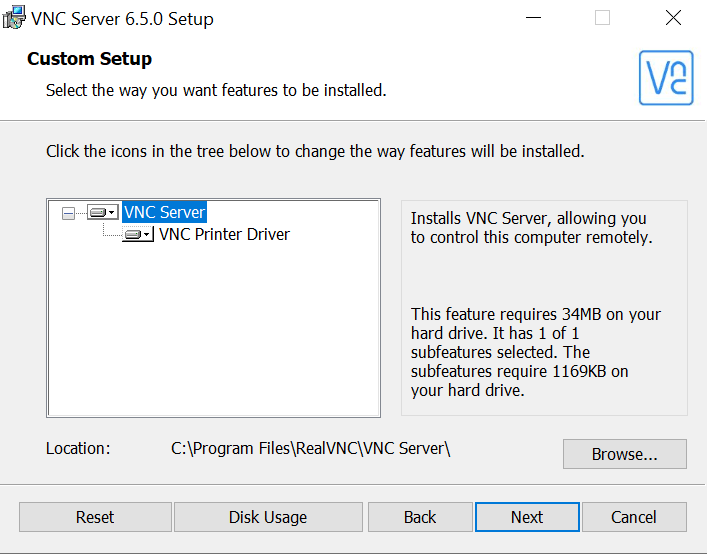Minimize the setup window
The image size is (707, 554).
pyautogui.click(x=533, y=18)
